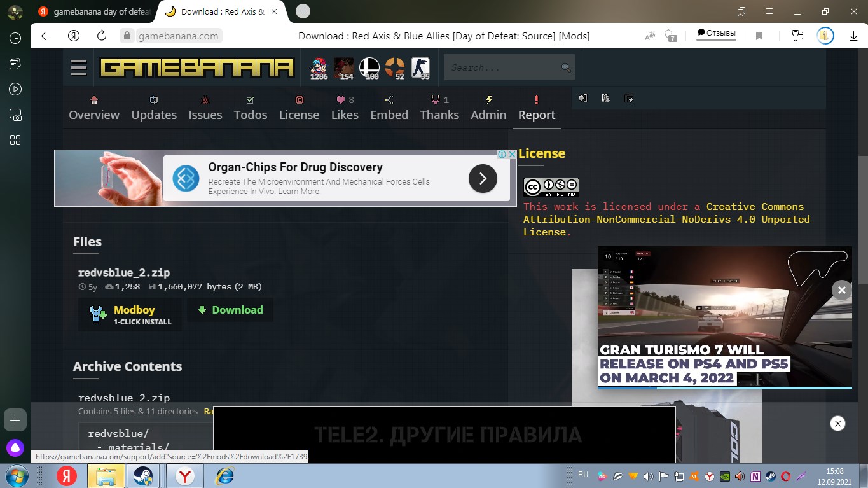Click the rightmost list icon beside Report
This screenshot has width=868, height=488.
[629, 98]
